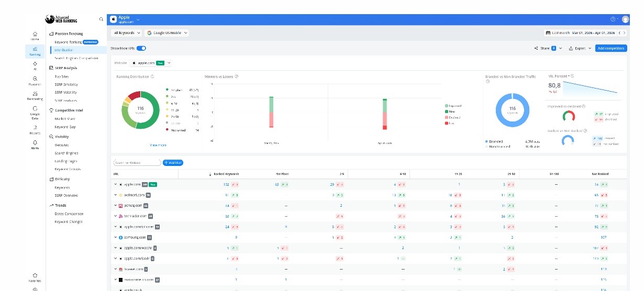Click the red Not ranked legend dot
Screen dimensions: 644x291
pyautogui.click(x=167, y=129)
